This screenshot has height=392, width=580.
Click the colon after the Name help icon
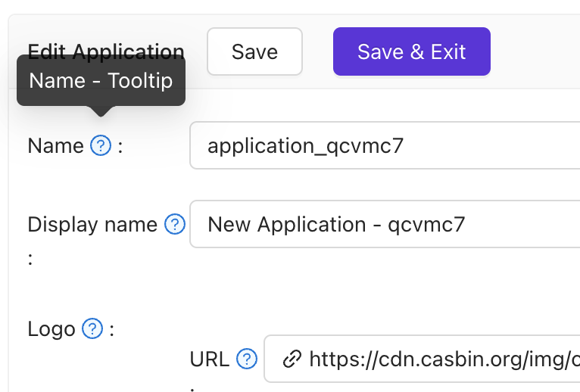tap(120, 146)
